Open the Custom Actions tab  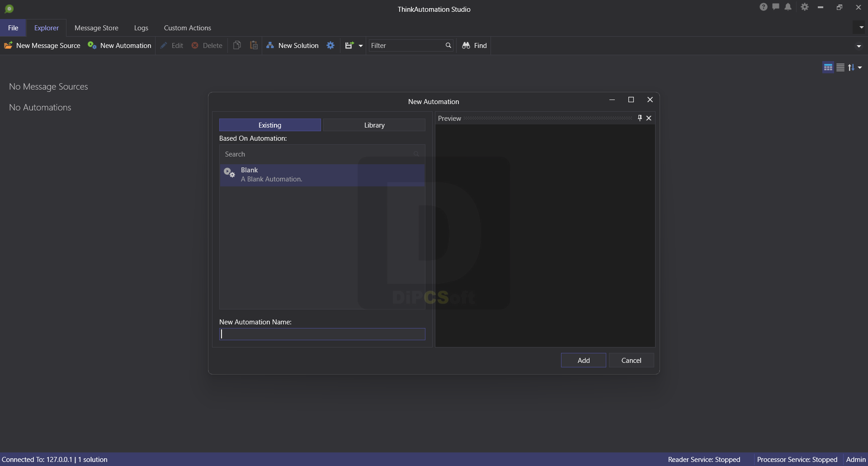coord(187,28)
